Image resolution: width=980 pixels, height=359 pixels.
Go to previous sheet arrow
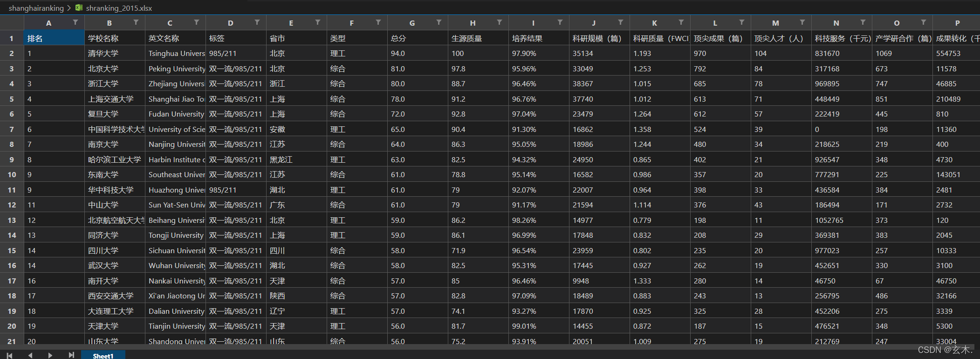coord(30,355)
